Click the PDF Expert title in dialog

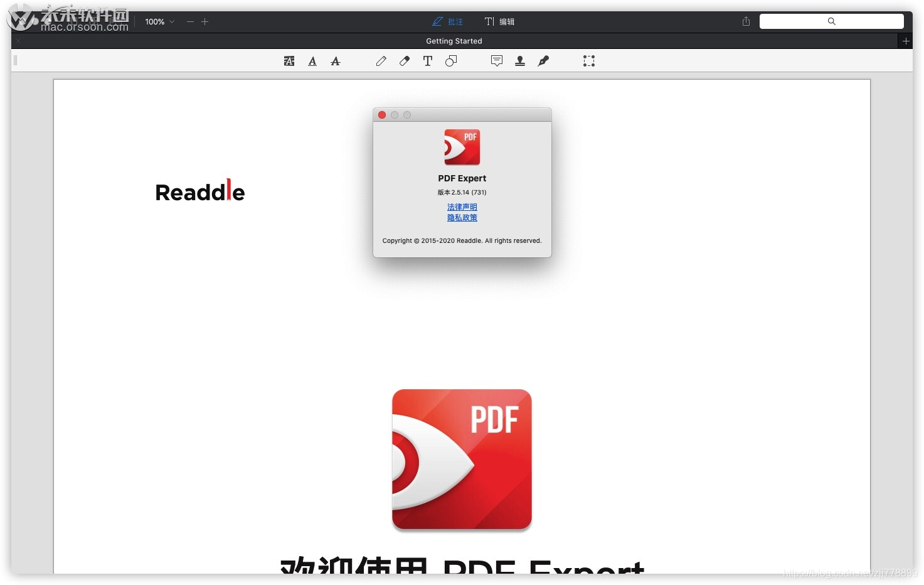(x=462, y=178)
